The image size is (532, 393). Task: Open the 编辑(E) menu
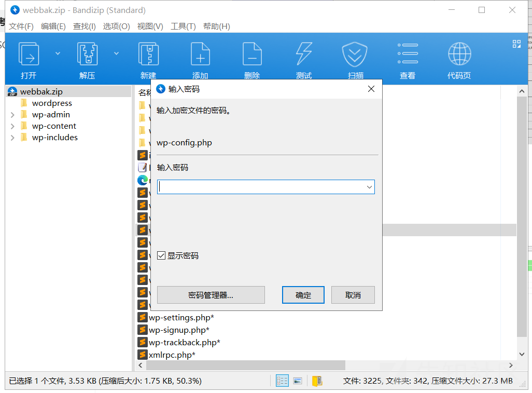click(53, 26)
